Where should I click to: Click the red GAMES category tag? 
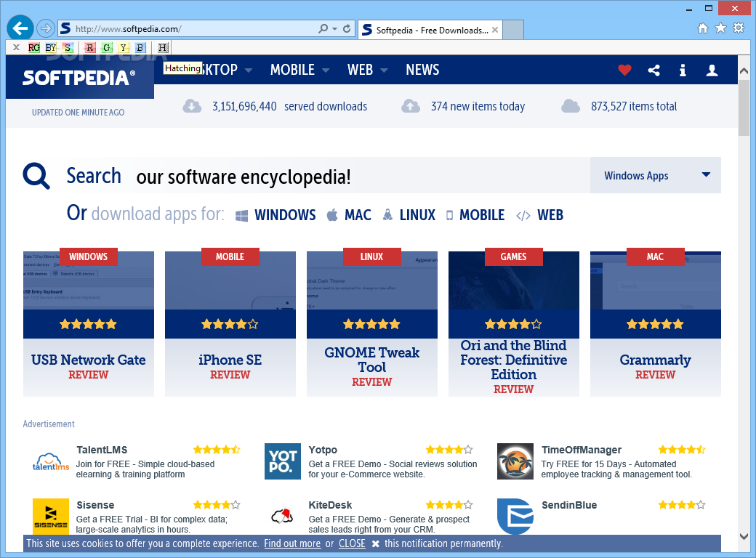513,256
